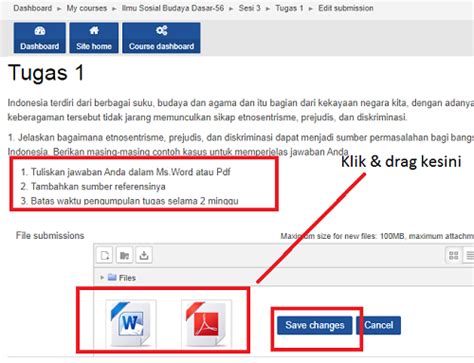Click Cancel button
Screen dimensions: 474x363
(x=379, y=325)
